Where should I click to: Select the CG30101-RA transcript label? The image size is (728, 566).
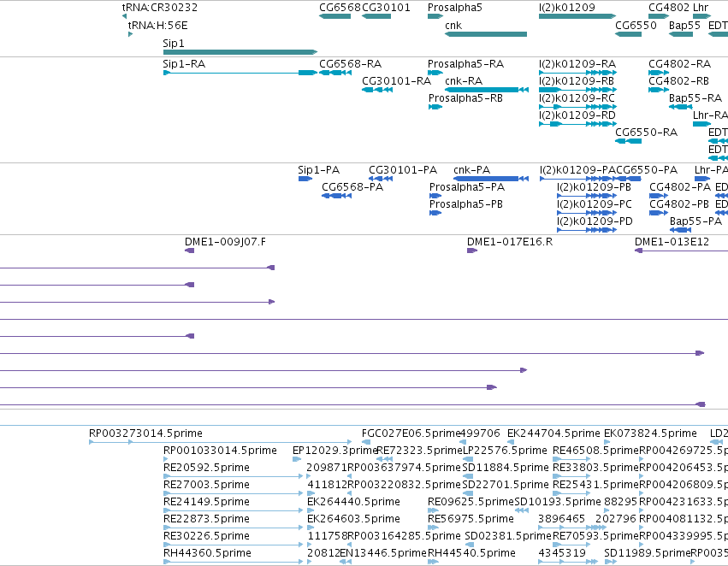tap(396, 80)
